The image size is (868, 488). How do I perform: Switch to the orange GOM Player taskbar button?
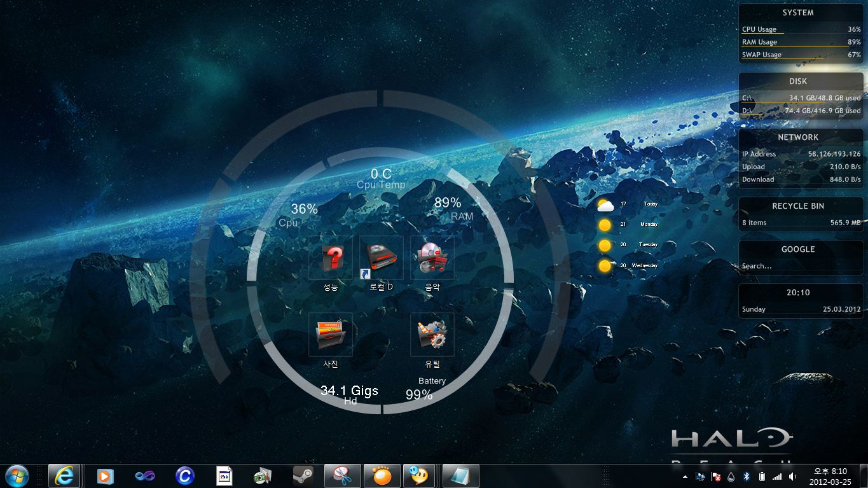point(382,476)
